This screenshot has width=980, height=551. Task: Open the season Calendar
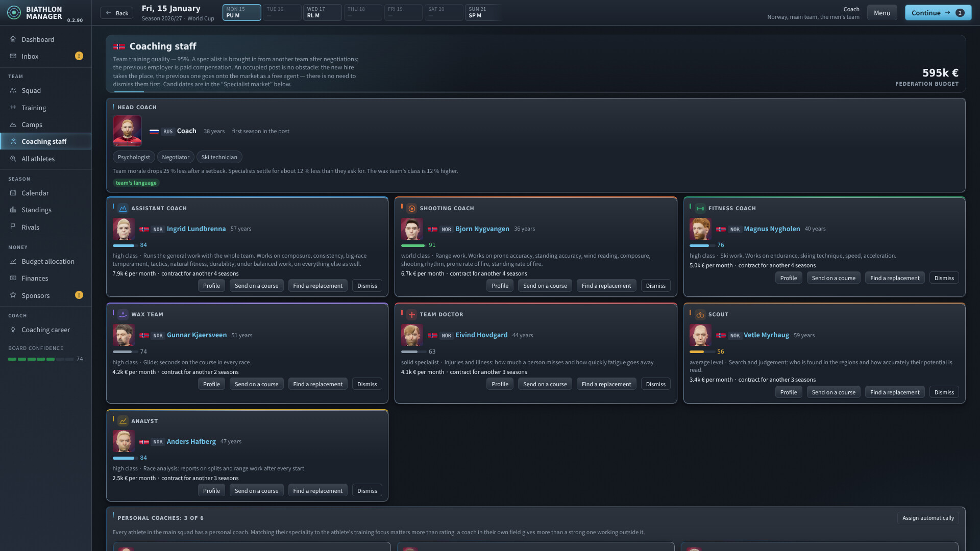pos(46,193)
